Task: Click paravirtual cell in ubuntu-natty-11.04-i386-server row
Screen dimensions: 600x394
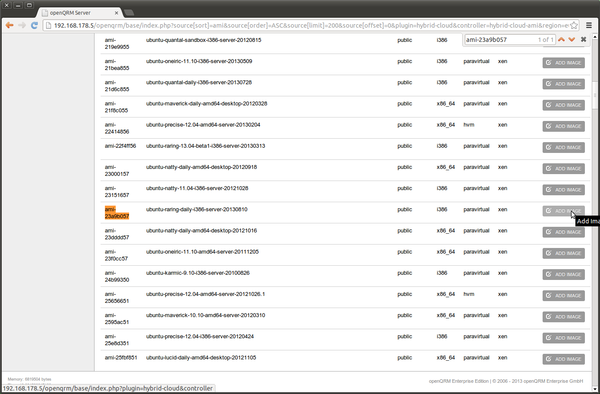Action: pyautogui.click(x=476, y=188)
